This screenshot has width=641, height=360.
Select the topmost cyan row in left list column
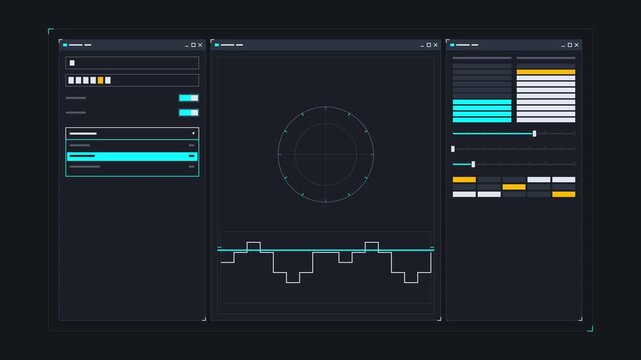coord(482,102)
